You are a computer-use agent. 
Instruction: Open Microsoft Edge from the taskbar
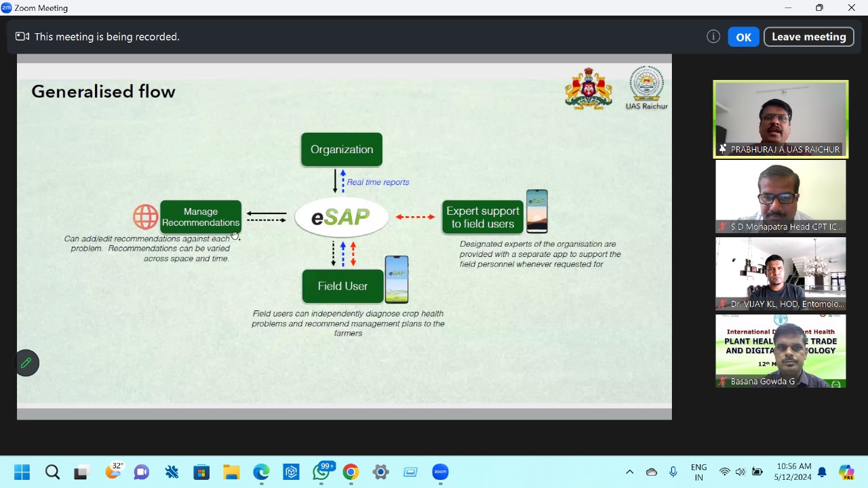point(261,472)
